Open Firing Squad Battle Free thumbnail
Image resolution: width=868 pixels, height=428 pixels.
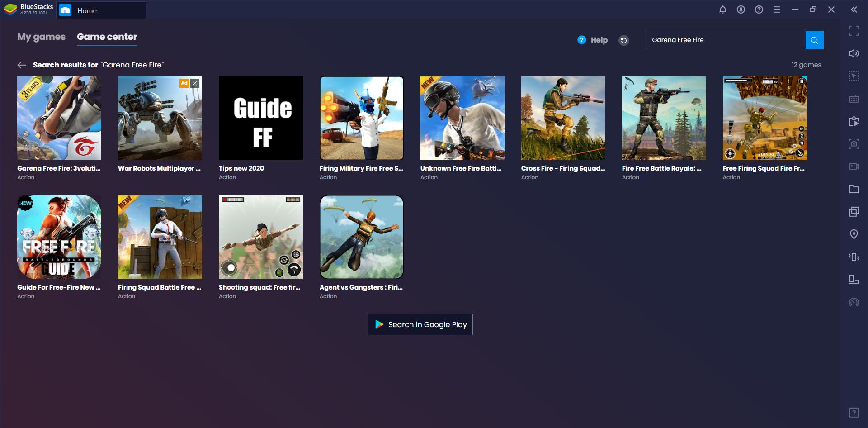[x=160, y=237]
